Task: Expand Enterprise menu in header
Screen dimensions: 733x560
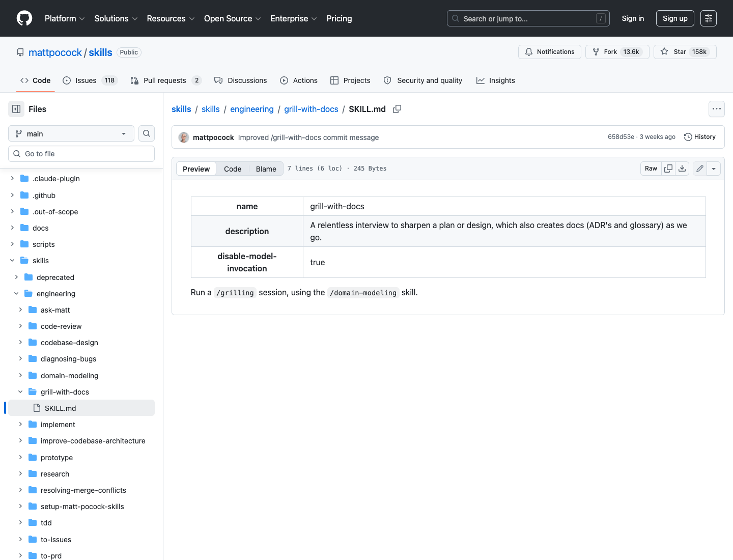Action: coord(294,18)
